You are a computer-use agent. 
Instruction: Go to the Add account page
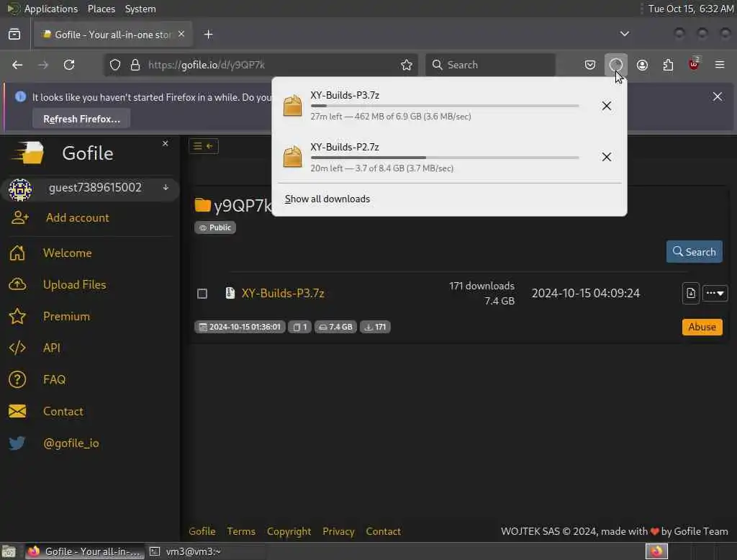tap(77, 217)
